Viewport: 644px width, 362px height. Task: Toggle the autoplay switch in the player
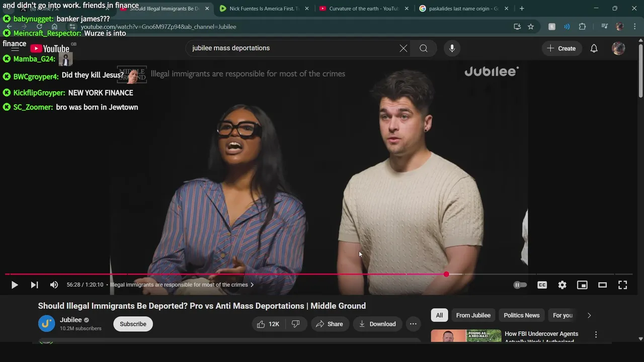pyautogui.click(x=520, y=285)
